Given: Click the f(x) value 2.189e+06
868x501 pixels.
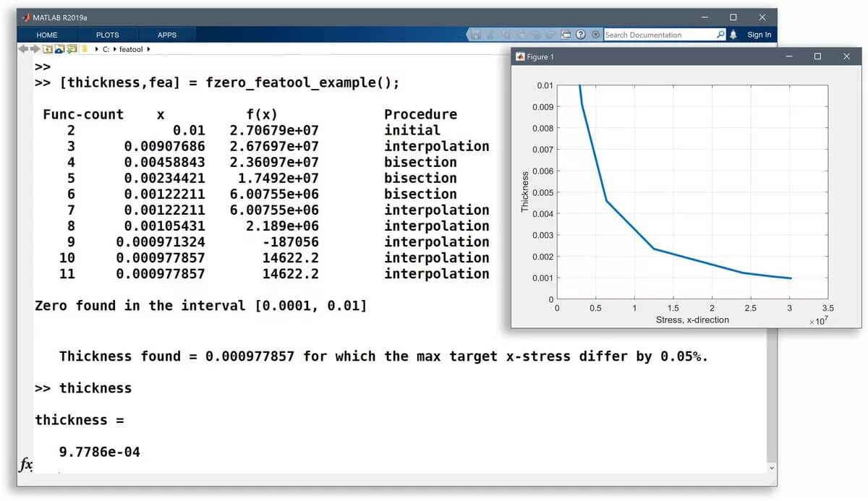Looking at the screenshot, I should tap(283, 226).
